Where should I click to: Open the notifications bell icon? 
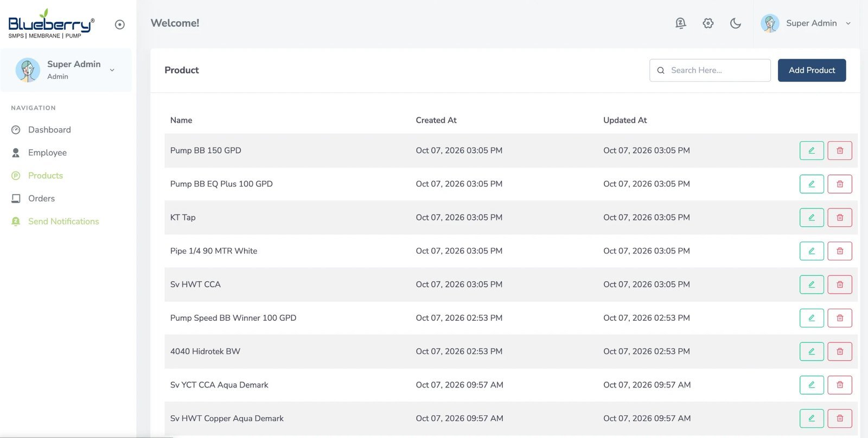680,23
